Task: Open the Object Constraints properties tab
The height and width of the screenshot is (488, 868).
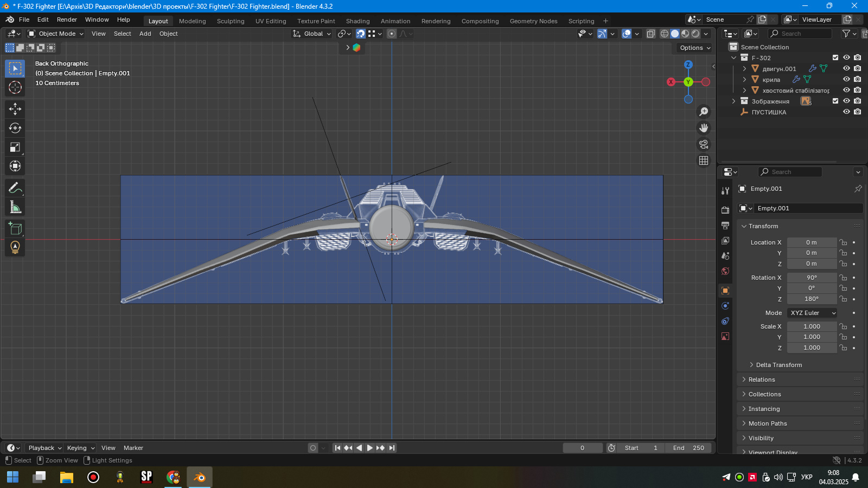Action: click(725, 321)
